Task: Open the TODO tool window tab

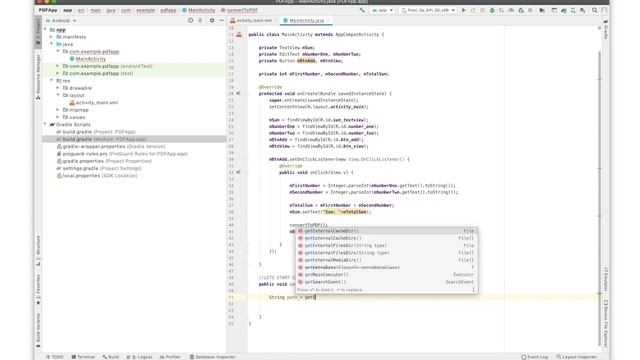Action: click(55, 357)
